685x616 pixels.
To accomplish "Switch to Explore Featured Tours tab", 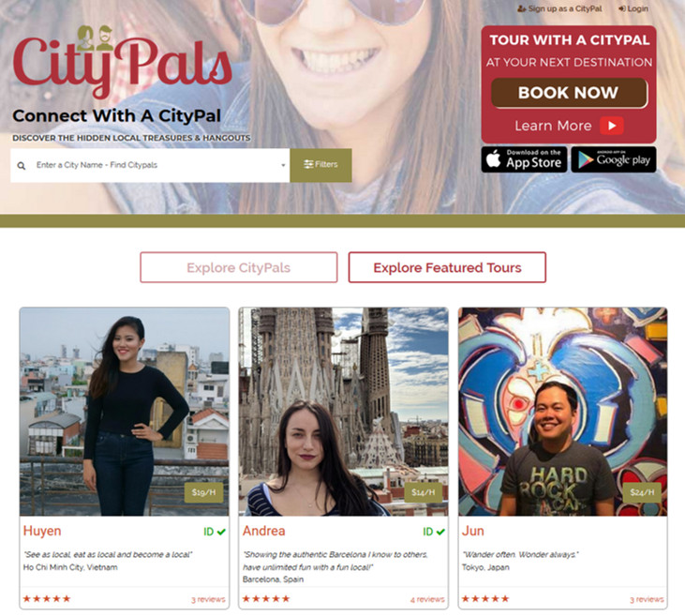I will [447, 267].
